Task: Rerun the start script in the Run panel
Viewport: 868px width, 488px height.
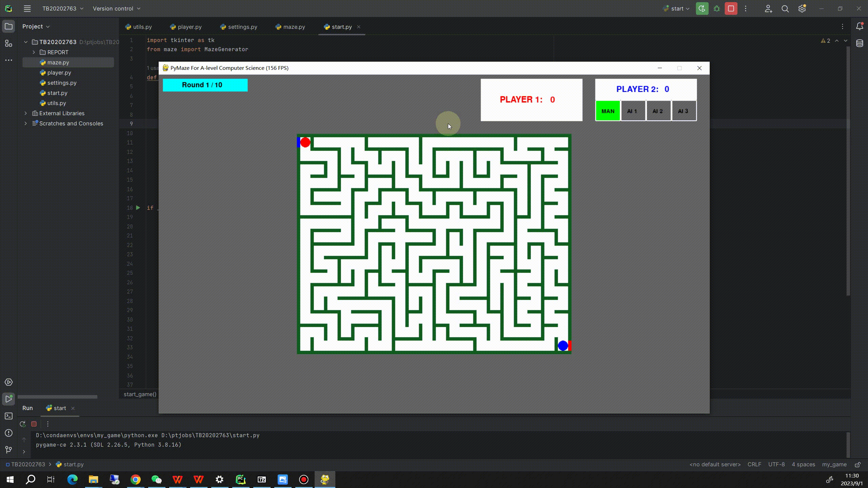Action: (22, 424)
